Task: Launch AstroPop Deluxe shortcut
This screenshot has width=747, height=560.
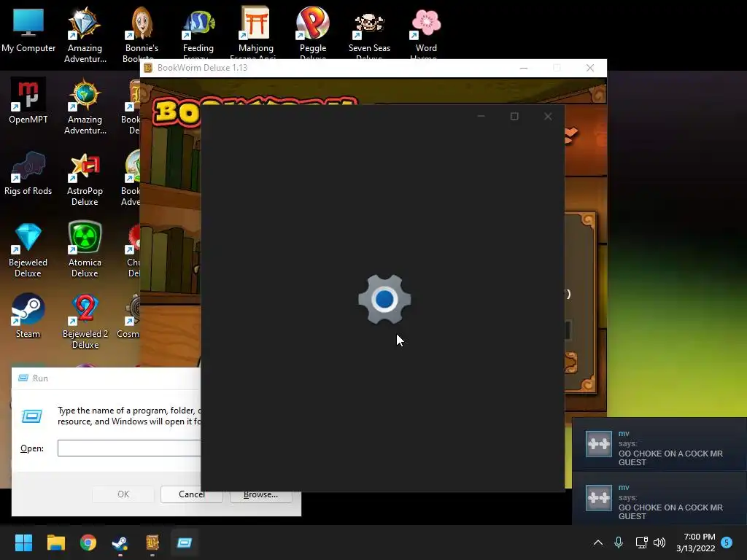Action: click(85, 179)
